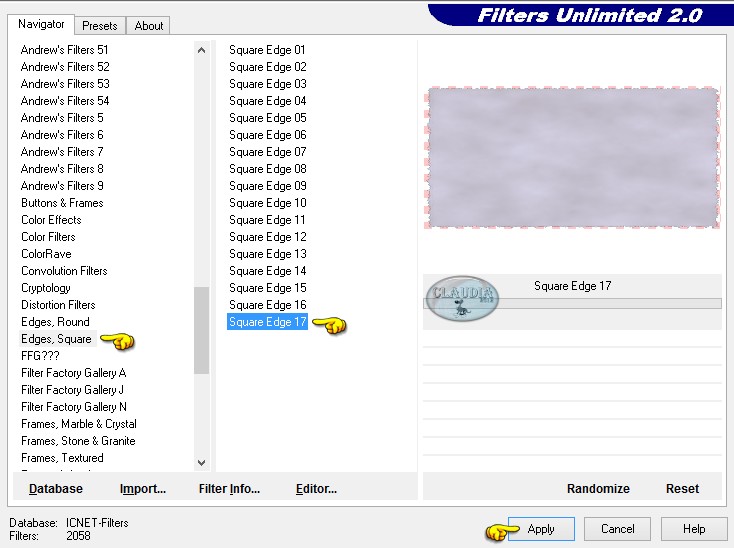734x548 pixels.
Task: Click the filter preview image
Action: pos(572,158)
